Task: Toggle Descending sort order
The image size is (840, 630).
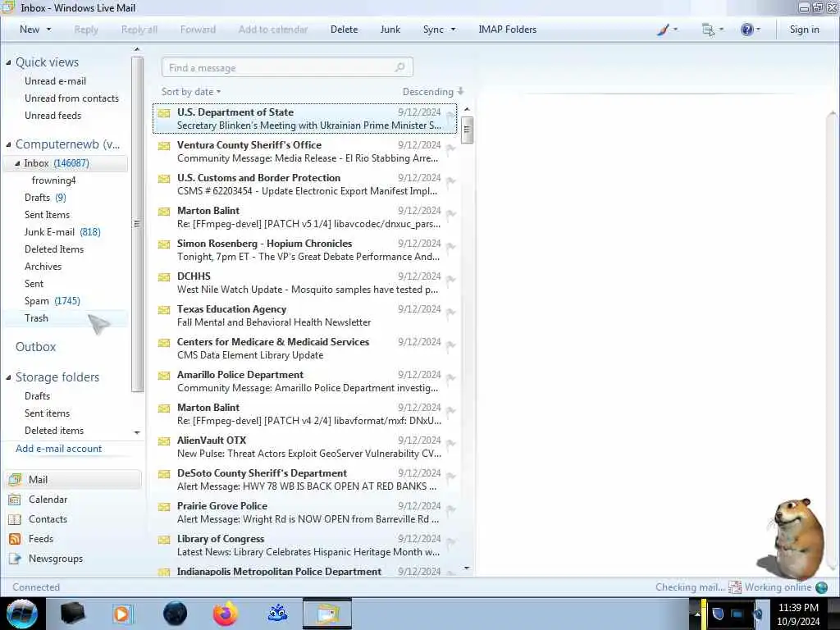Action: [433, 92]
